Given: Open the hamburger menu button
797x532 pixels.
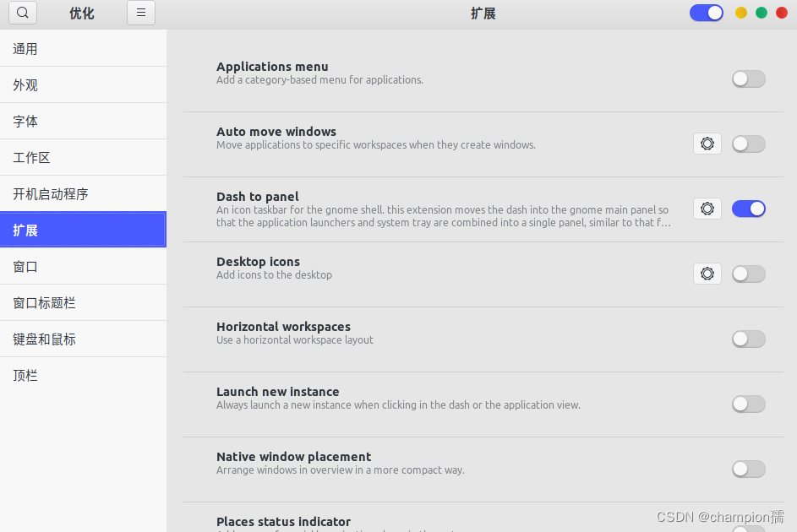Looking at the screenshot, I should pyautogui.click(x=141, y=13).
